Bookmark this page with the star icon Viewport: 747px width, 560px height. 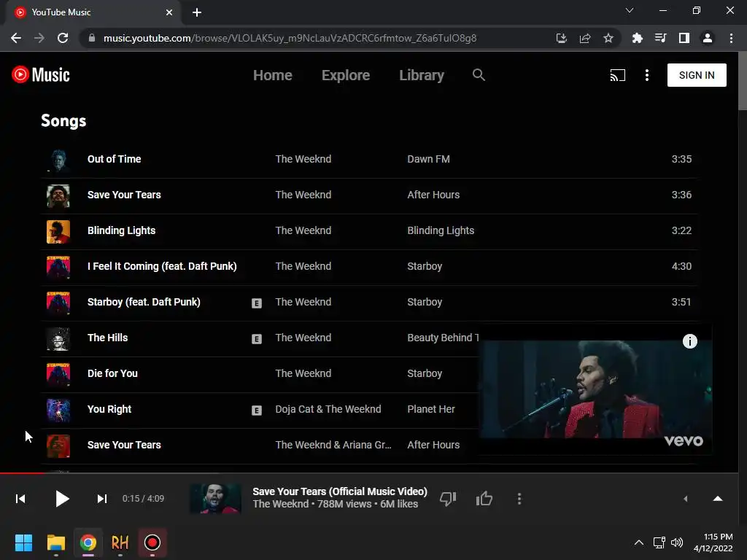[608, 38]
